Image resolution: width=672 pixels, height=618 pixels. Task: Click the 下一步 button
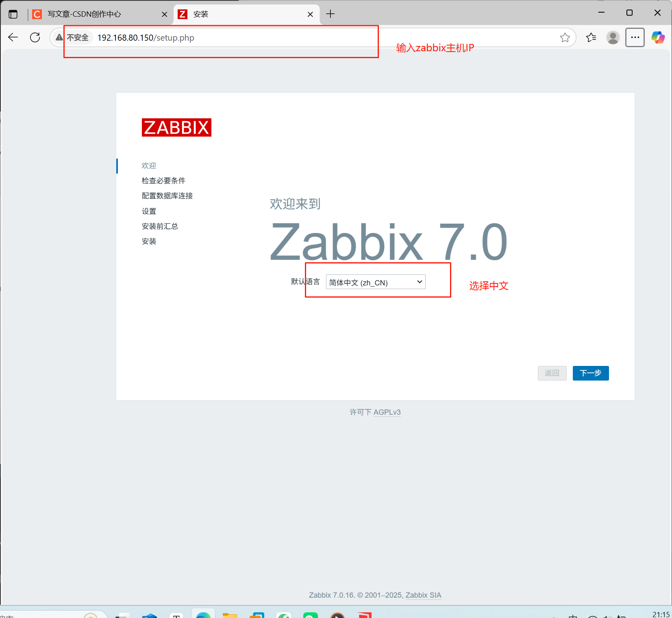(x=591, y=373)
